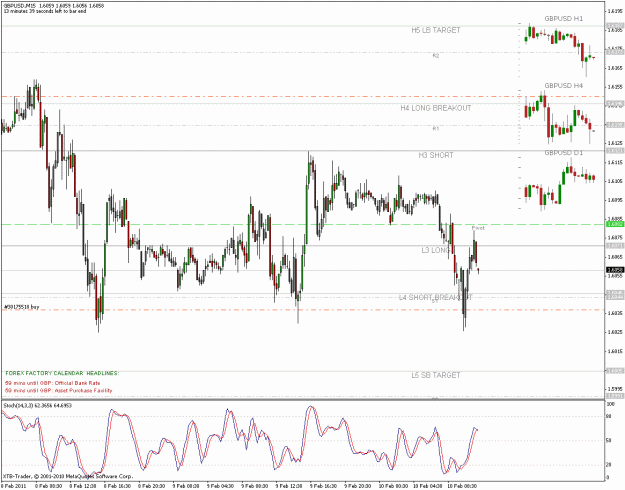Select the L3 LONG level label
The width and height of the screenshot is (625, 490).
[436, 250]
